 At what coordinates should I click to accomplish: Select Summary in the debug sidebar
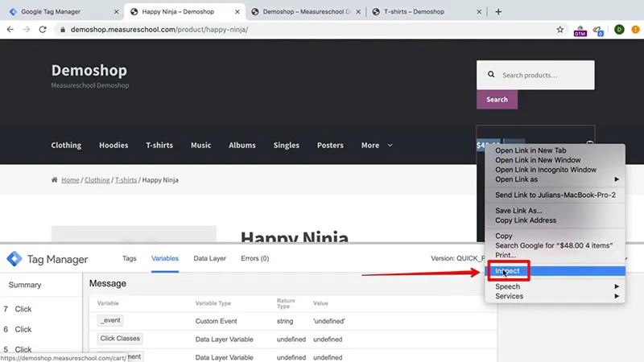coord(25,285)
